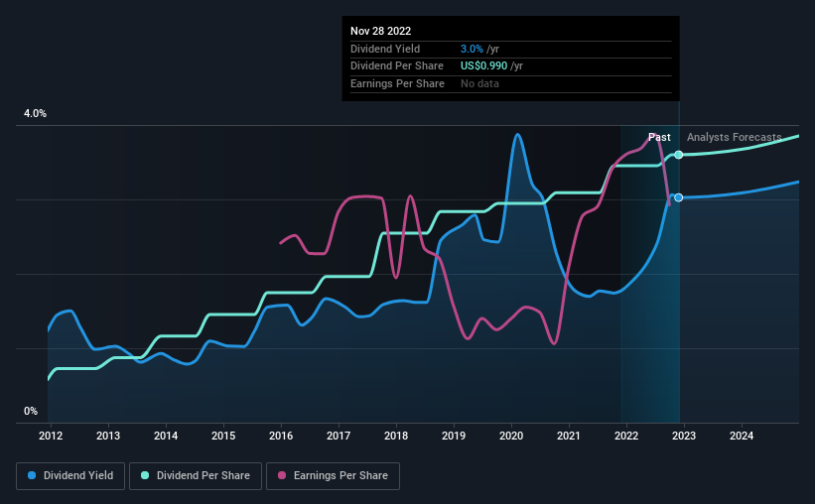815x504 pixels.
Task: Click the 3.0% dividend yield value
Action: pos(472,49)
